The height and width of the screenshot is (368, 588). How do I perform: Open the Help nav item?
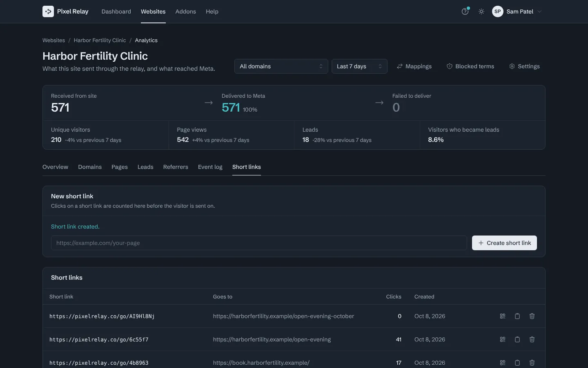[212, 11]
